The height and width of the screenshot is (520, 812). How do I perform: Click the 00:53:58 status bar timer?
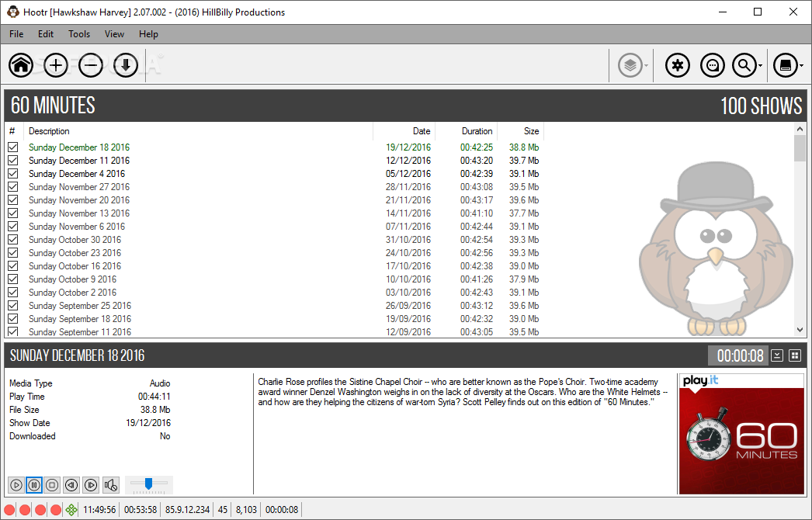click(141, 510)
